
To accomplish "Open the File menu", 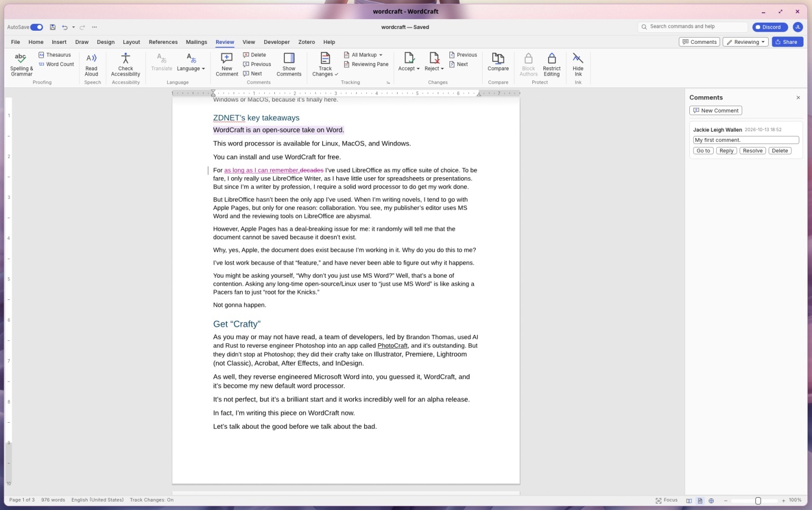I will pos(15,42).
